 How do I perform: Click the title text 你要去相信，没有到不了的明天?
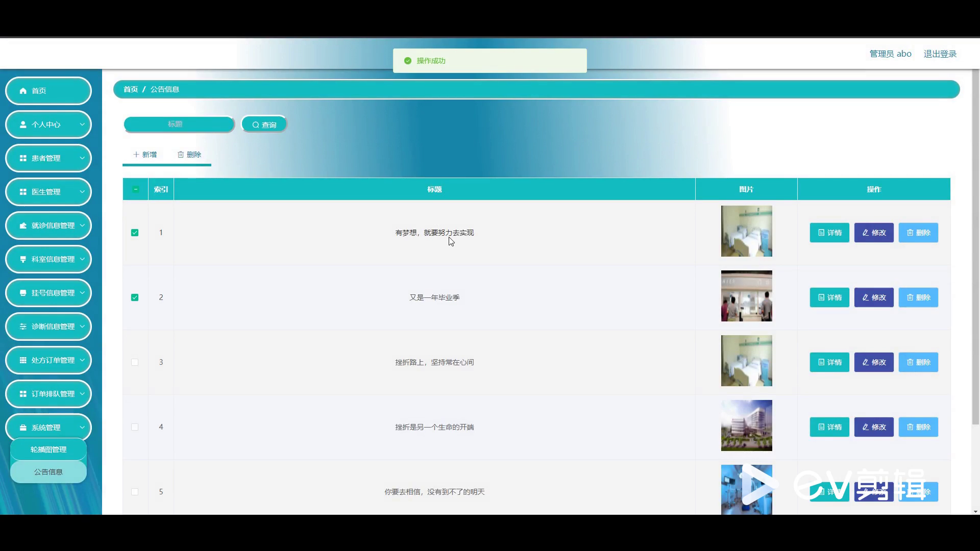point(434,492)
